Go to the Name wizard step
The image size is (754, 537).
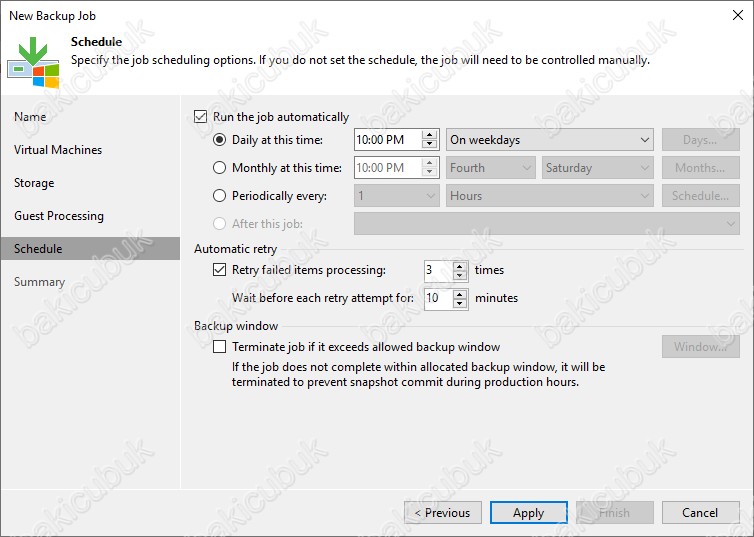[30, 117]
